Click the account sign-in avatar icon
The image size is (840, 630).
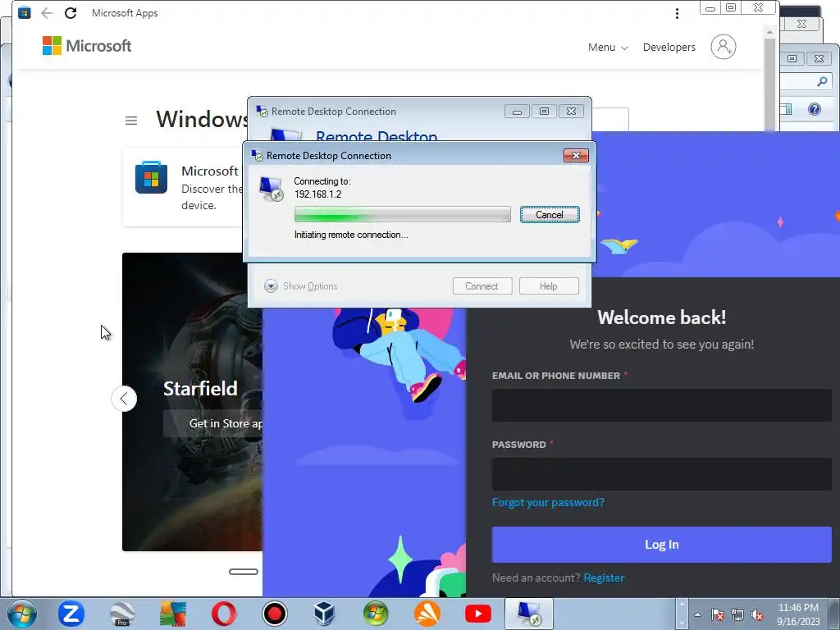tap(724, 47)
